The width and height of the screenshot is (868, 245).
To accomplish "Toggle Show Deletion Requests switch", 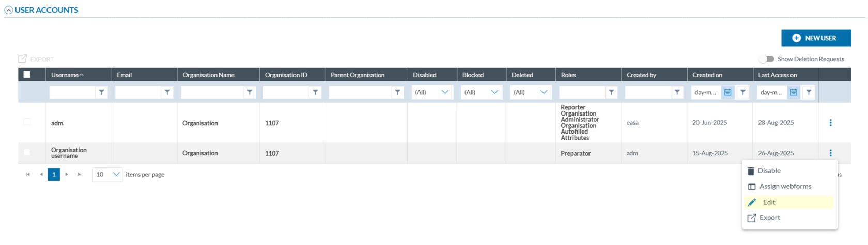I will pos(767,59).
